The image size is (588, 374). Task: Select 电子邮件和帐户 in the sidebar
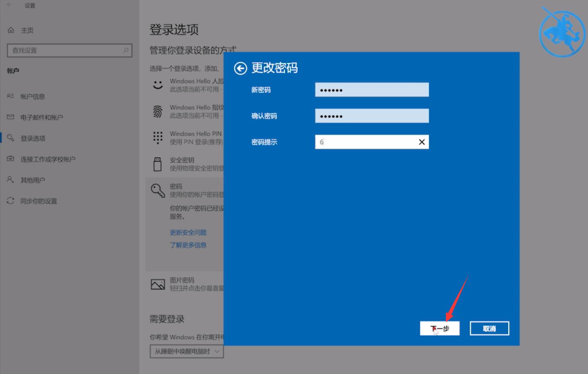[42, 117]
